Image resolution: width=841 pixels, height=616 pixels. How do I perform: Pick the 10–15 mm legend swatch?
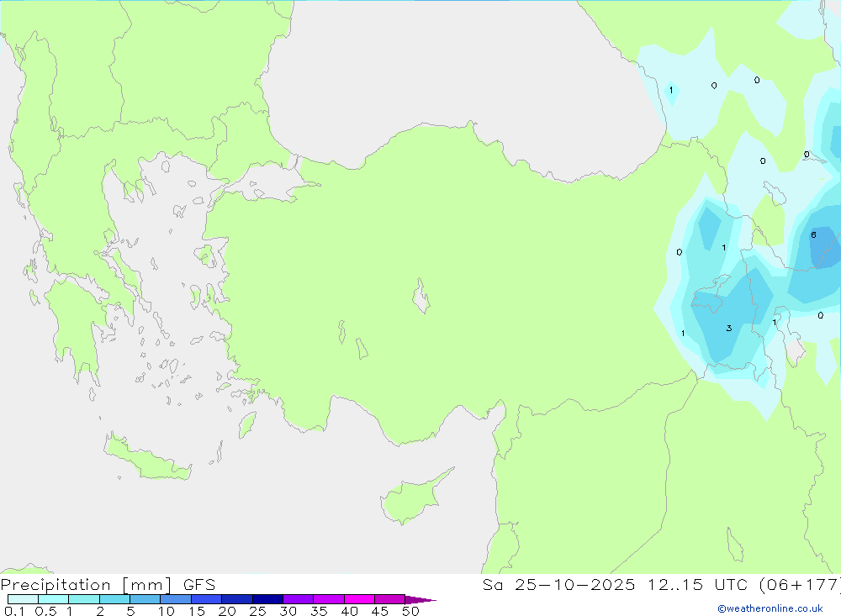(x=176, y=599)
